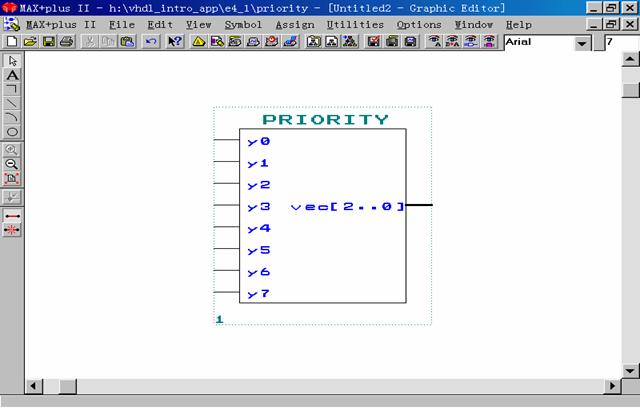The width and height of the screenshot is (640, 408).
Task: Click the y7 input pin label
Action: [x=258, y=294]
